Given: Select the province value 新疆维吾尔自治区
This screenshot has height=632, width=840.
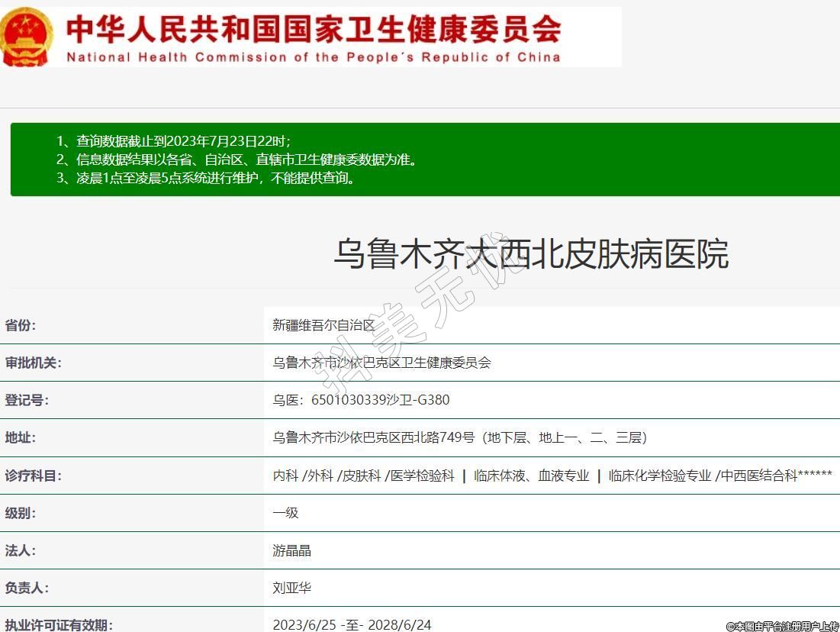Looking at the screenshot, I should [324, 325].
